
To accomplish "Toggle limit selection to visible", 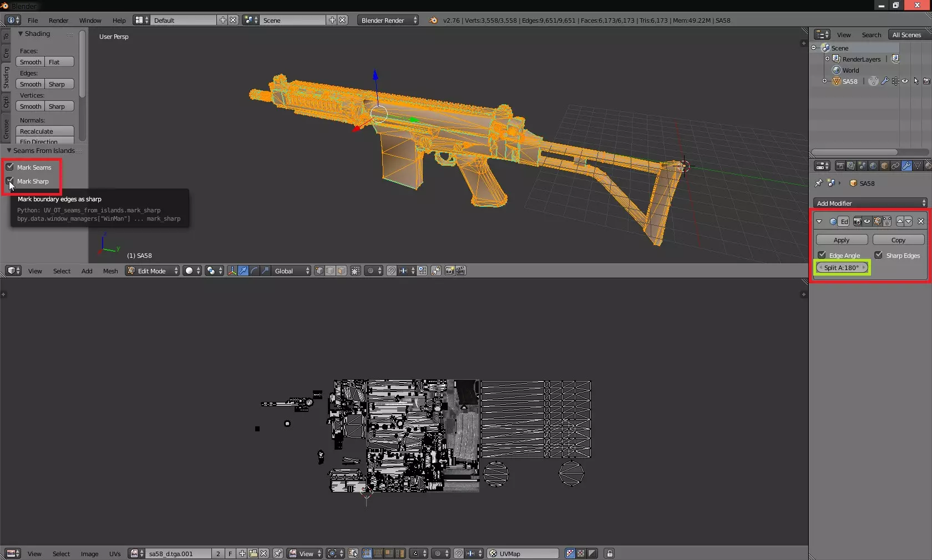I will click(x=356, y=271).
